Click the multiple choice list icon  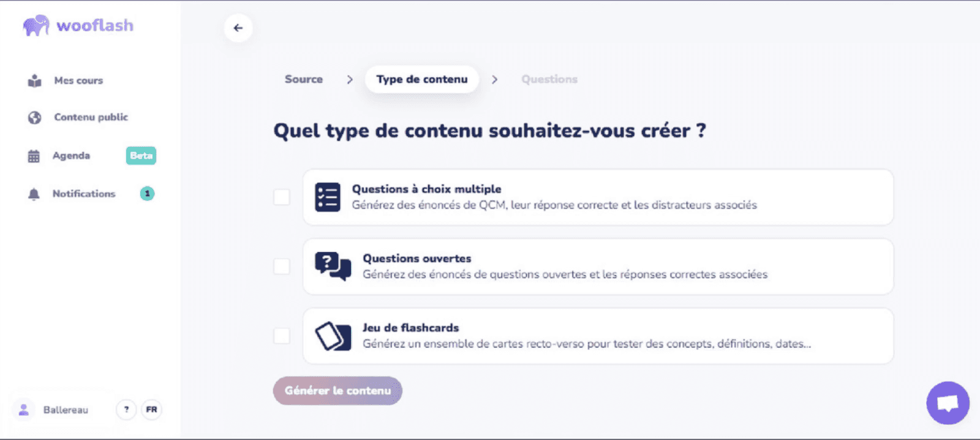point(328,197)
